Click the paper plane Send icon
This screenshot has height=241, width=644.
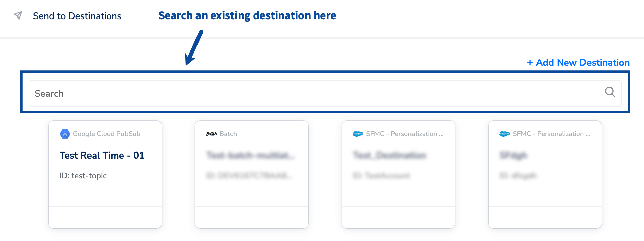(18, 15)
